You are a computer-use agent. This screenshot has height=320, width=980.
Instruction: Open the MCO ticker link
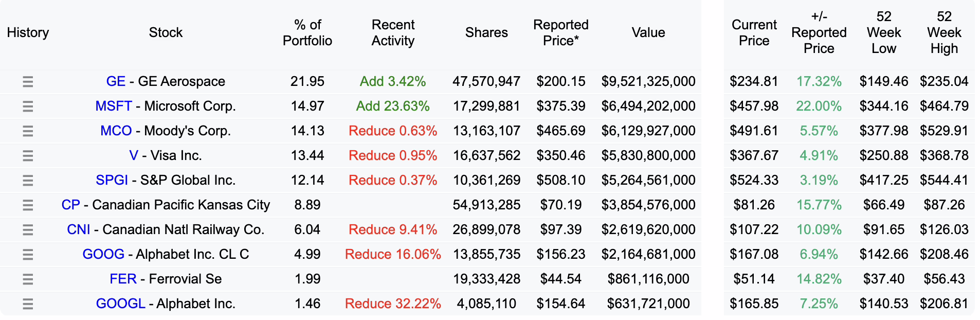tap(116, 131)
